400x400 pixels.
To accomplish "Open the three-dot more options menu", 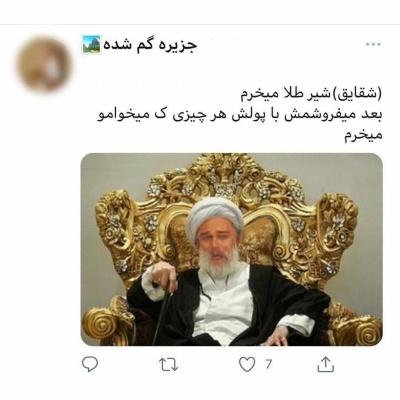I will tap(373, 44).
